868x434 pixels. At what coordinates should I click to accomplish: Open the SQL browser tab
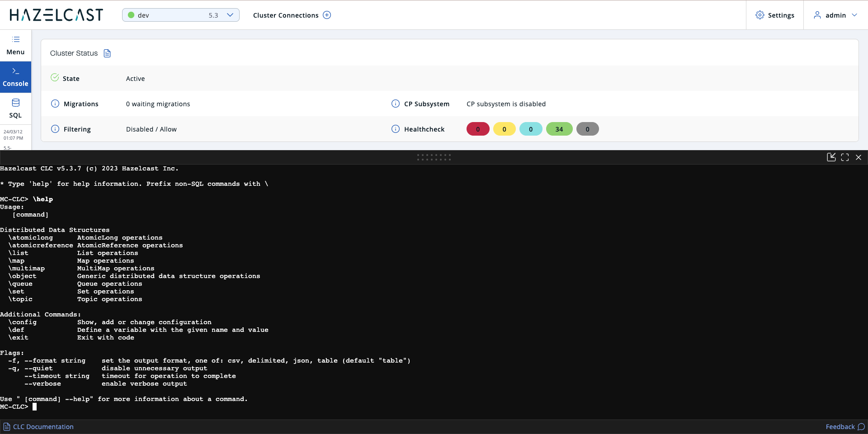point(15,108)
